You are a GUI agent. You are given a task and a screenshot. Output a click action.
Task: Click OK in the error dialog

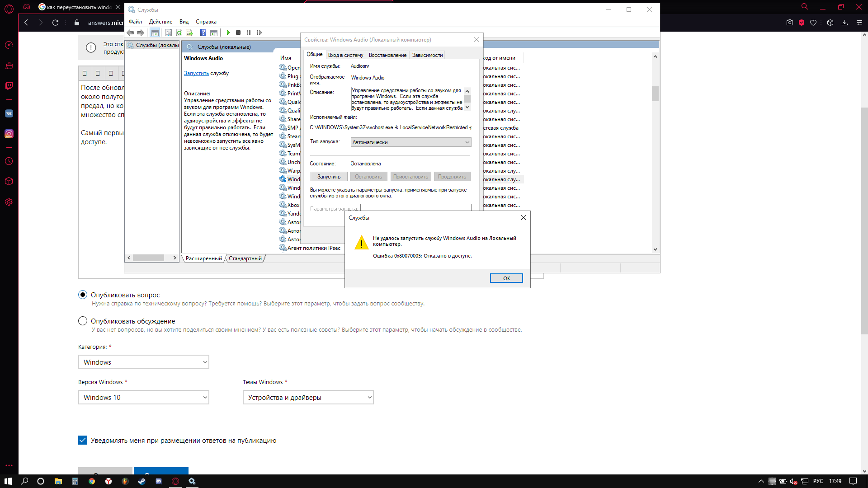tap(506, 278)
